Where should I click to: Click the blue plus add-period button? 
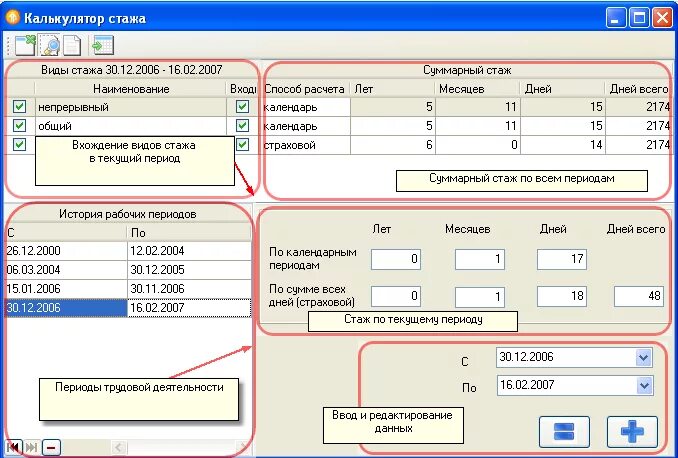tap(632, 432)
